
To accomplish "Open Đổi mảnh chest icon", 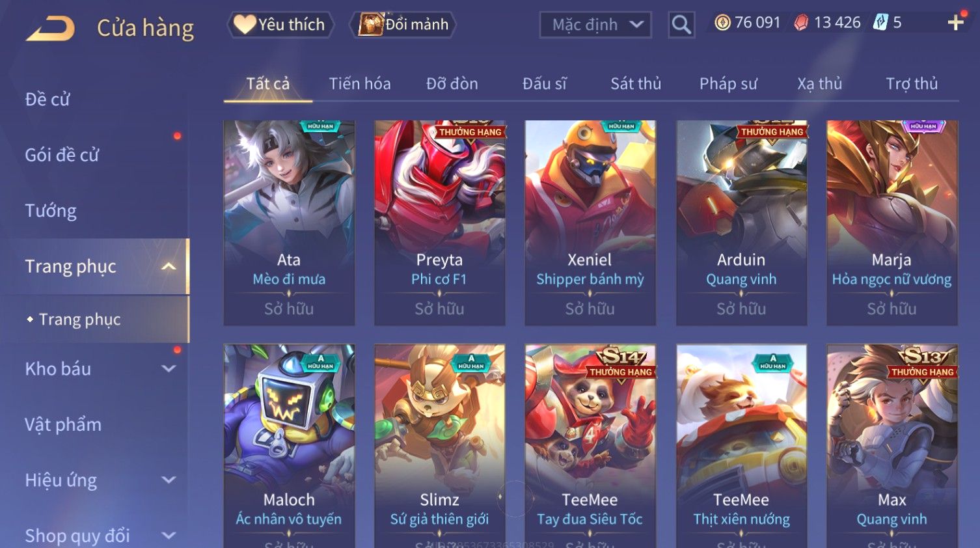I will (403, 25).
